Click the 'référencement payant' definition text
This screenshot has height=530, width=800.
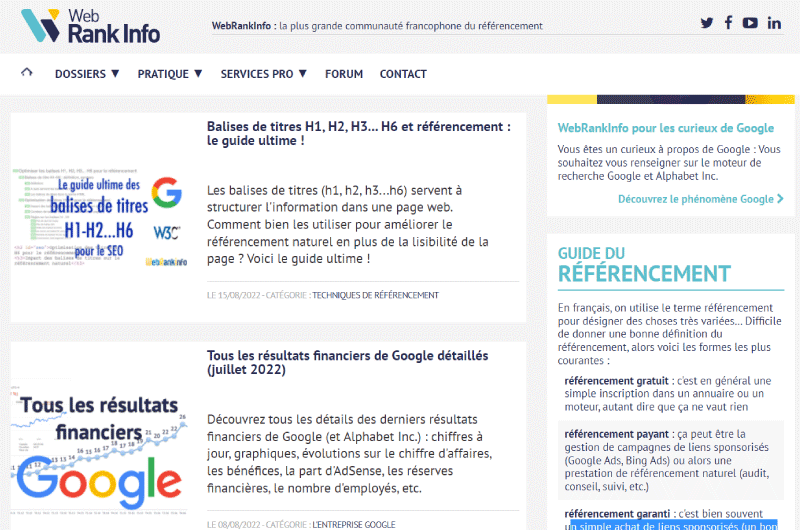pos(667,460)
